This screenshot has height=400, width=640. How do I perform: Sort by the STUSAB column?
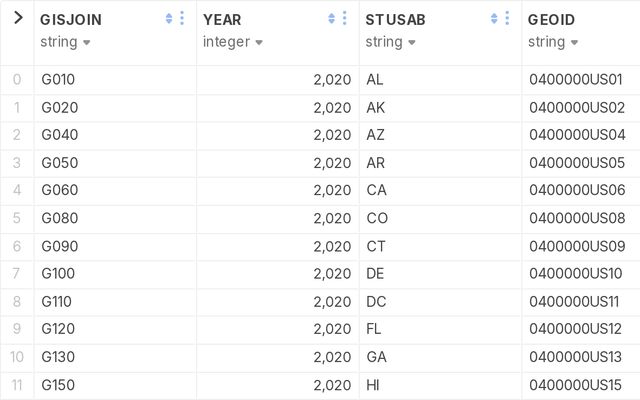click(494, 19)
